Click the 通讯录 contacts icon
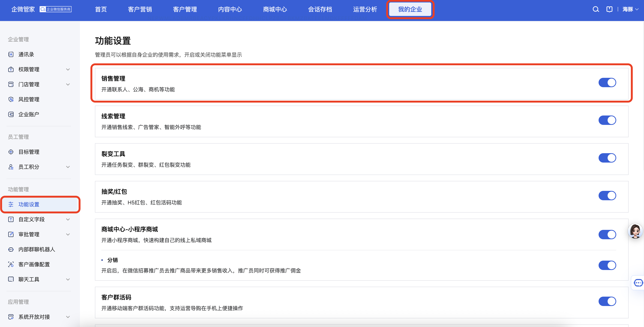The height and width of the screenshot is (327, 644). click(11, 54)
